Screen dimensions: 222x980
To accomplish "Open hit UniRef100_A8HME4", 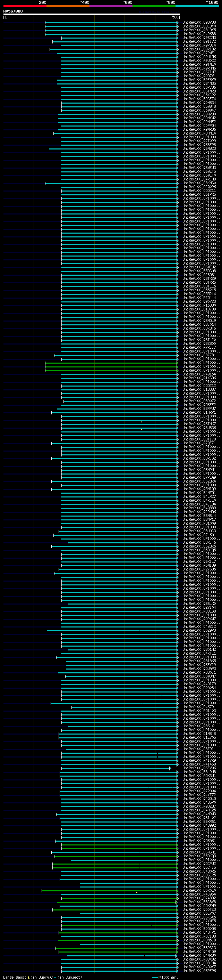I will (199, 133).
